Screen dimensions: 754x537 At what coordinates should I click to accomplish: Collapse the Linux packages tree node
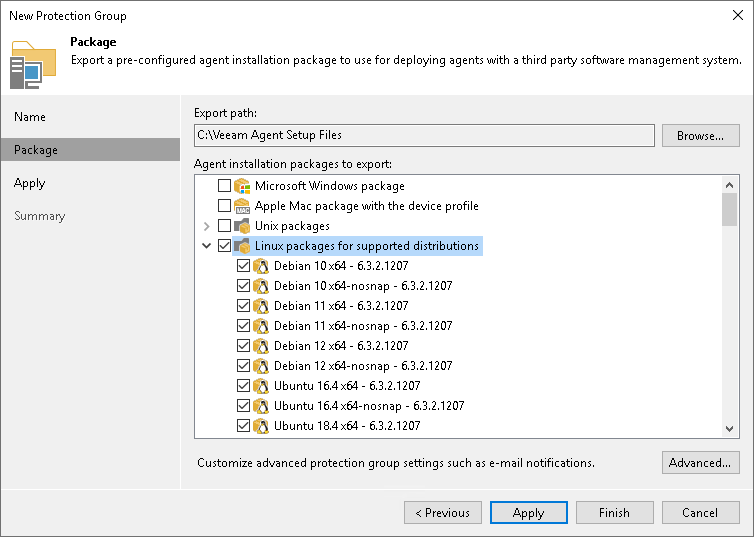coord(207,246)
